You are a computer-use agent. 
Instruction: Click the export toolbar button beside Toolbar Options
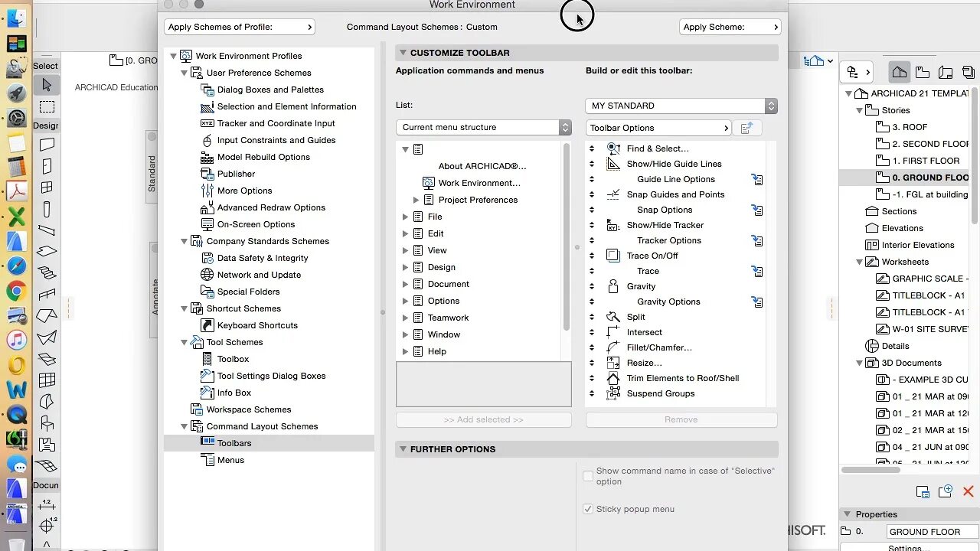[x=746, y=128]
